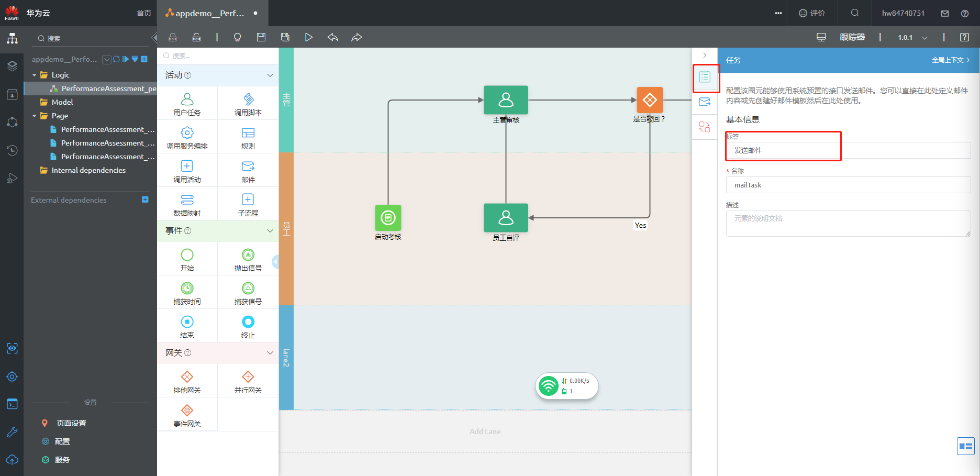Click the open lock toolbar icon

click(x=196, y=37)
